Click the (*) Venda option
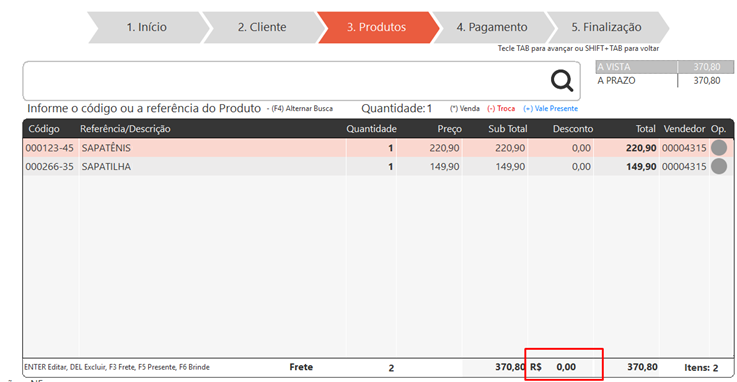 click(x=464, y=109)
